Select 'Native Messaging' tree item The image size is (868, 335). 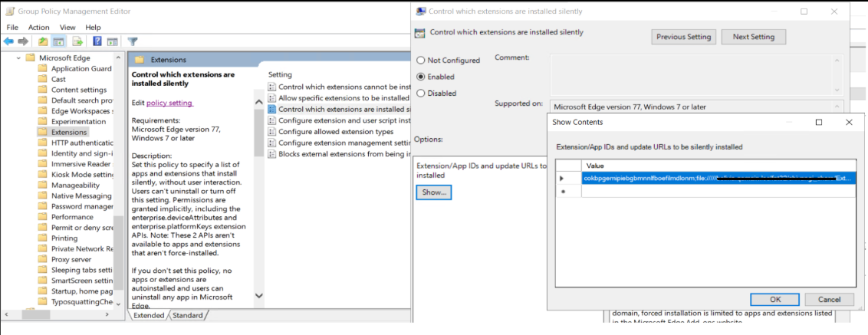(82, 195)
